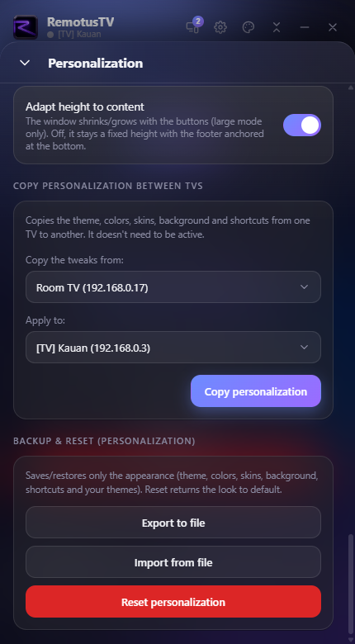Close the RemotusTV window

pos(333,27)
